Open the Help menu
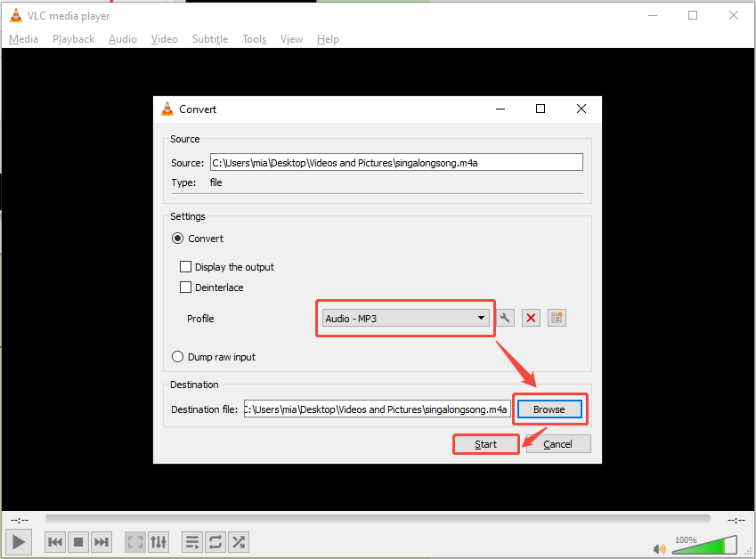Viewport: 756px width, 559px height. 328,39
